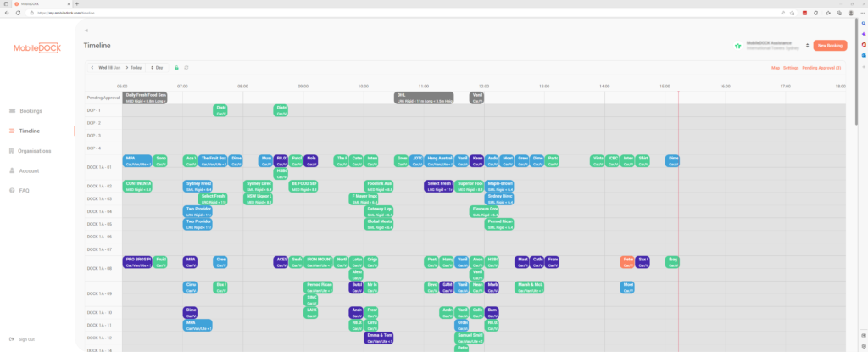This screenshot has height=352, width=868.
Task: Select the Pernod Ricar booking on DOCK 1A-05
Action: point(499,224)
